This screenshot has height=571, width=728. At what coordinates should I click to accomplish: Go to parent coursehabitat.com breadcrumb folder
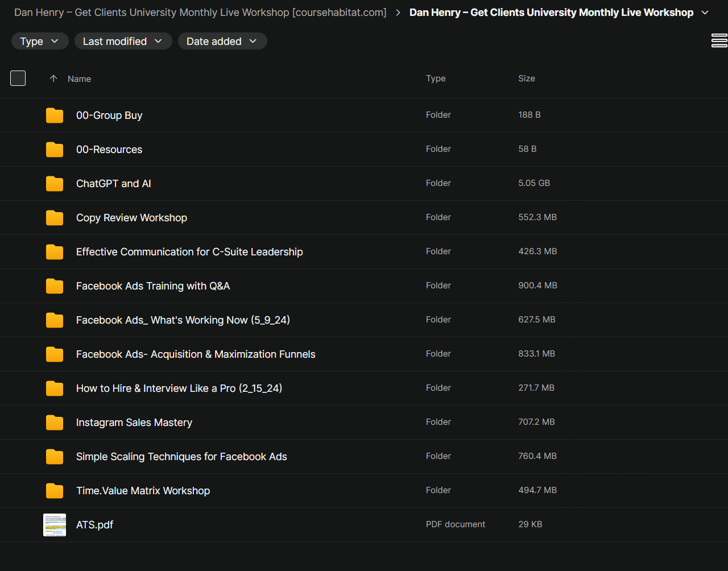coord(200,13)
